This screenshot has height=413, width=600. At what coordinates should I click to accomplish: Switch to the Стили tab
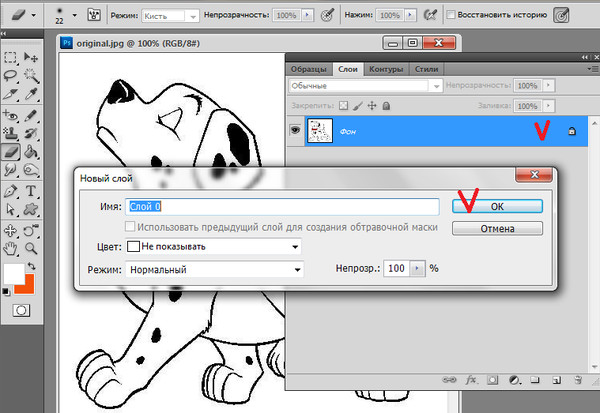point(426,69)
